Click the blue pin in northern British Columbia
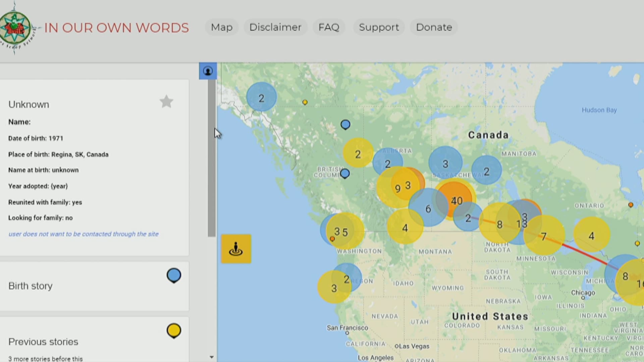Viewport: 644px width, 362px height. 345,125
